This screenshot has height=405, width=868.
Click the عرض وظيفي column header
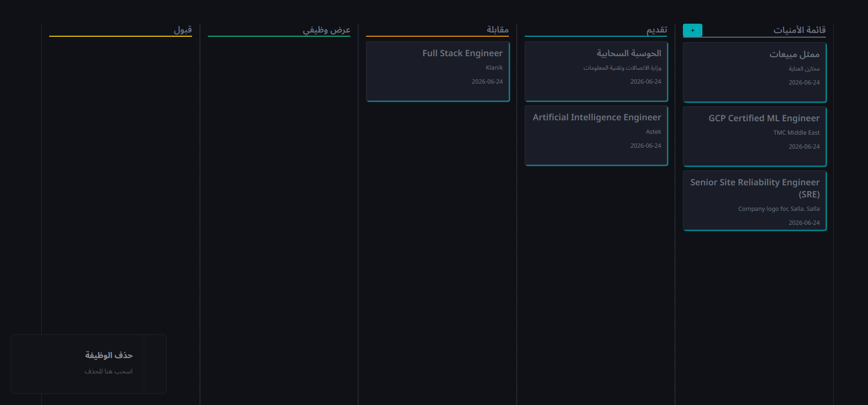click(x=327, y=30)
